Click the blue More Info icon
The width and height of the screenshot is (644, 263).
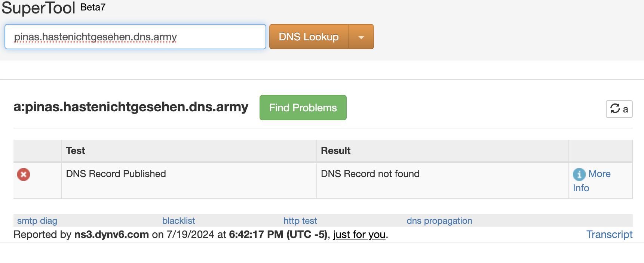[579, 174]
